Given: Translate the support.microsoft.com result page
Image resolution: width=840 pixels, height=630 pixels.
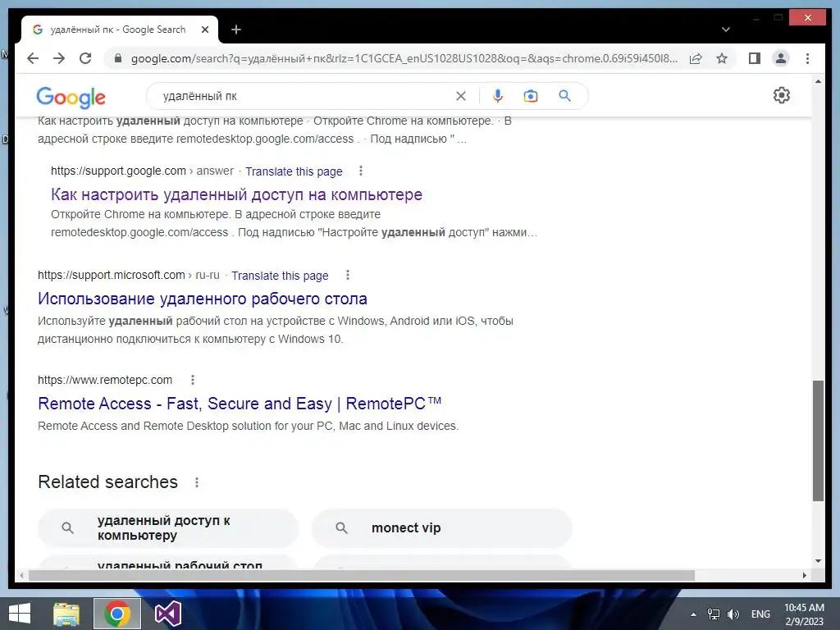Looking at the screenshot, I should coord(280,276).
